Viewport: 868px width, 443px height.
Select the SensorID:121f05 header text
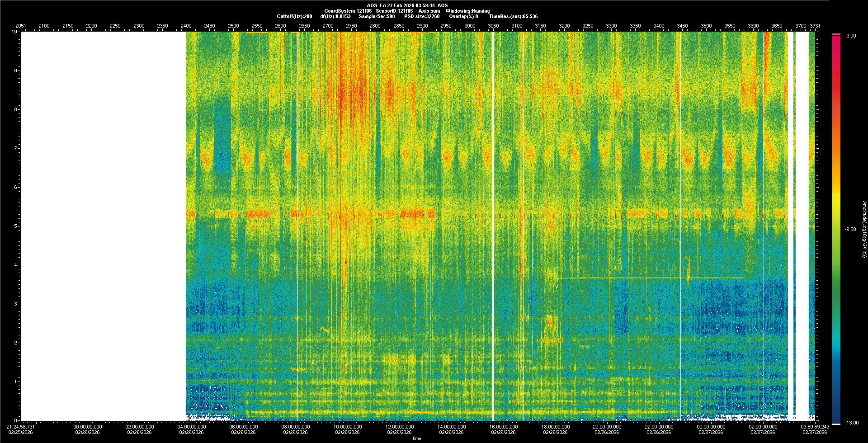tap(394, 11)
